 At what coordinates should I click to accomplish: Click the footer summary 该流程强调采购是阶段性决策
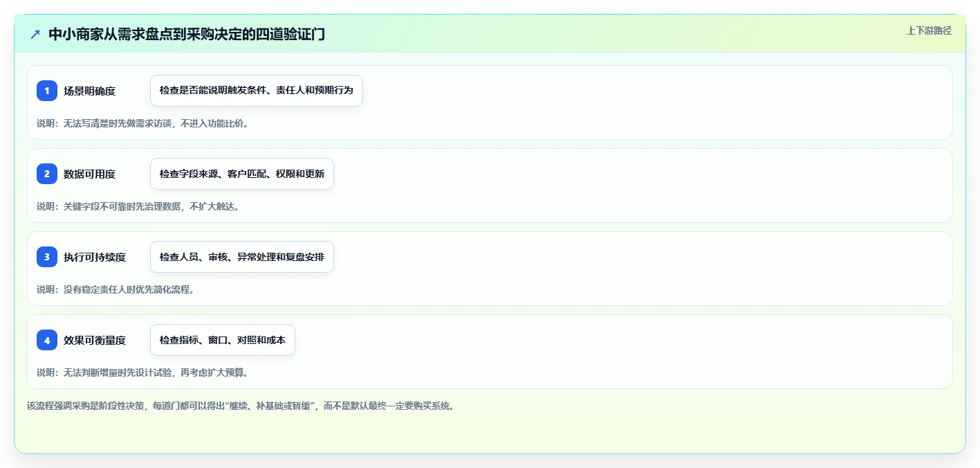pyautogui.click(x=241, y=406)
